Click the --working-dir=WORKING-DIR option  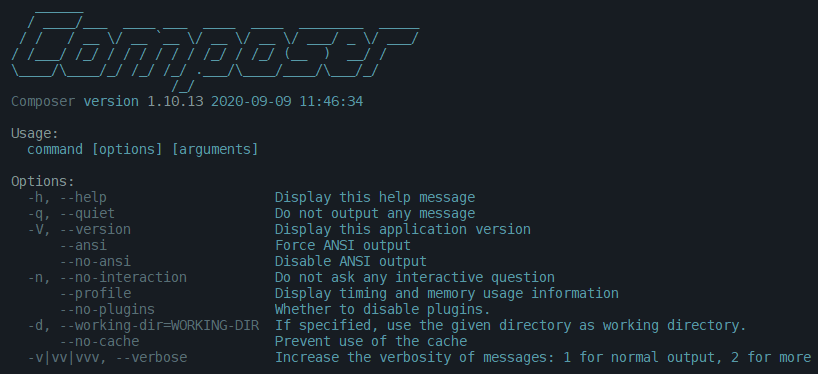159,325
